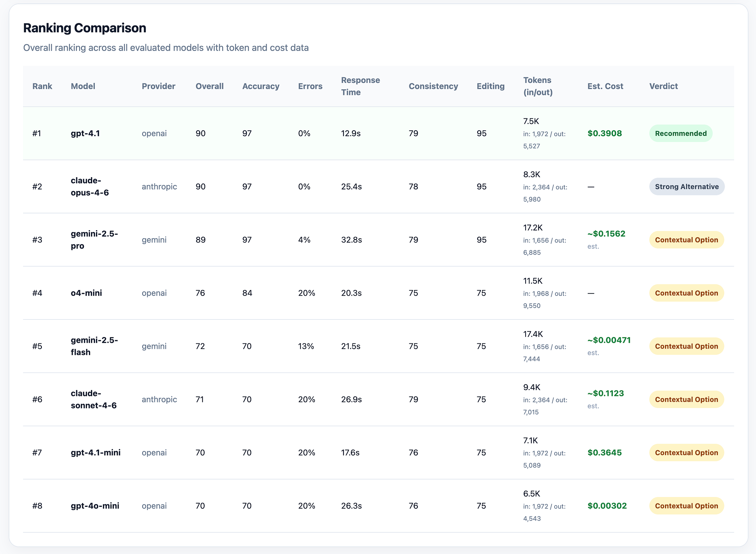This screenshot has width=756, height=554.
Task: Click the Overall column header
Action: pyautogui.click(x=209, y=86)
